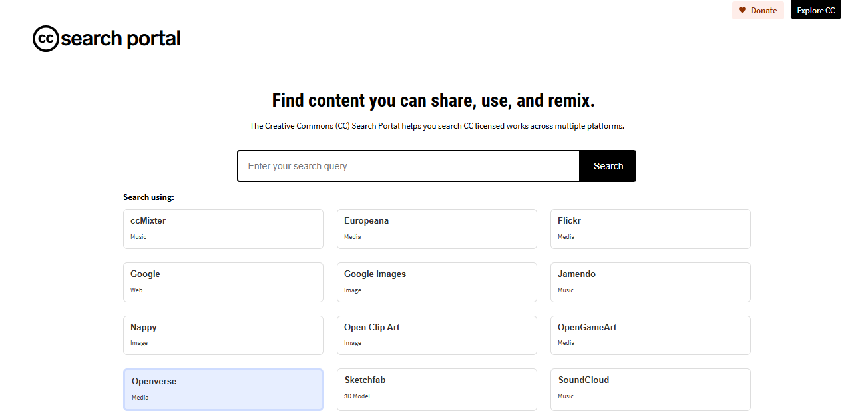Click the Creative Commons description sentence

click(x=437, y=125)
